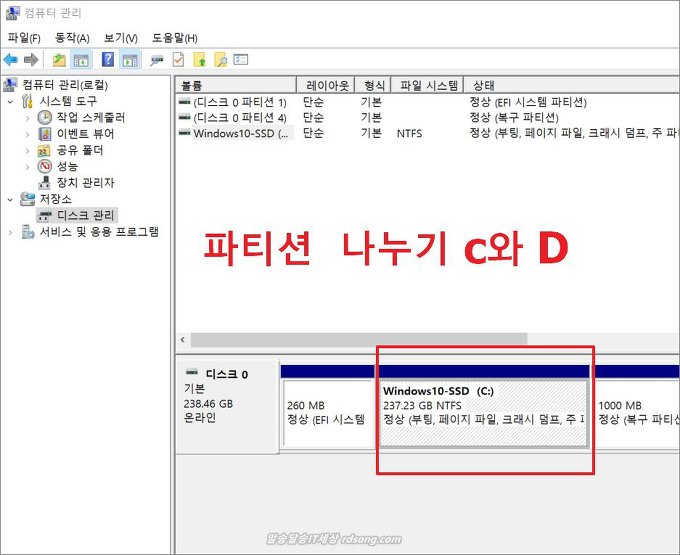Collapse the 시스템 도구 tree node
This screenshot has height=555, width=680.
click(x=10, y=101)
